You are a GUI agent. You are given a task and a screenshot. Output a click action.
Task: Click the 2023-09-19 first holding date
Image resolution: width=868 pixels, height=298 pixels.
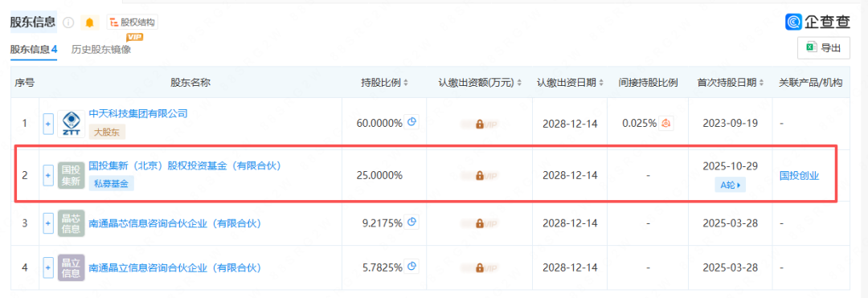pyautogui.click(x=730, y=123)
